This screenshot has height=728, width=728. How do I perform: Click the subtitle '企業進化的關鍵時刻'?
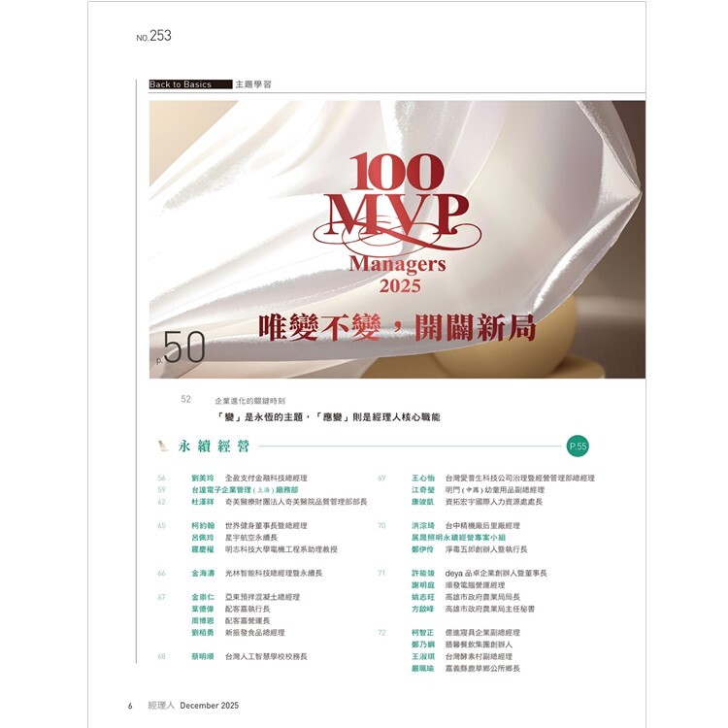(249, 401)
